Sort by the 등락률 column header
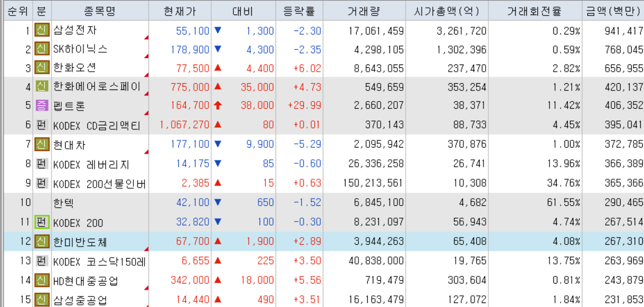The image size is (644, 307). pyautogui.click(x=299, y=11)
